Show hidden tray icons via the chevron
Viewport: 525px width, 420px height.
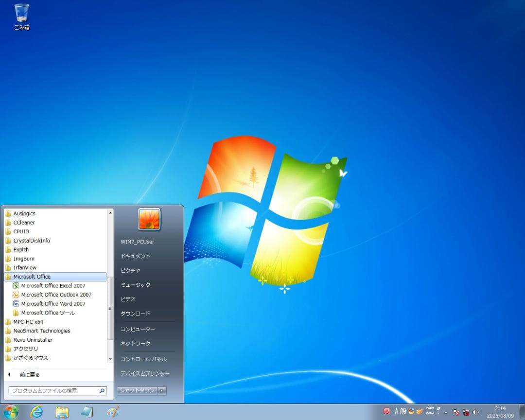click(446, 412)
